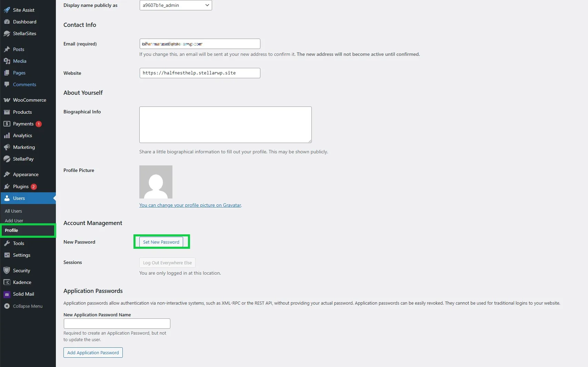Click the Solid Mail icon
This screenshot has width=588, height=367.
(7, 294)
